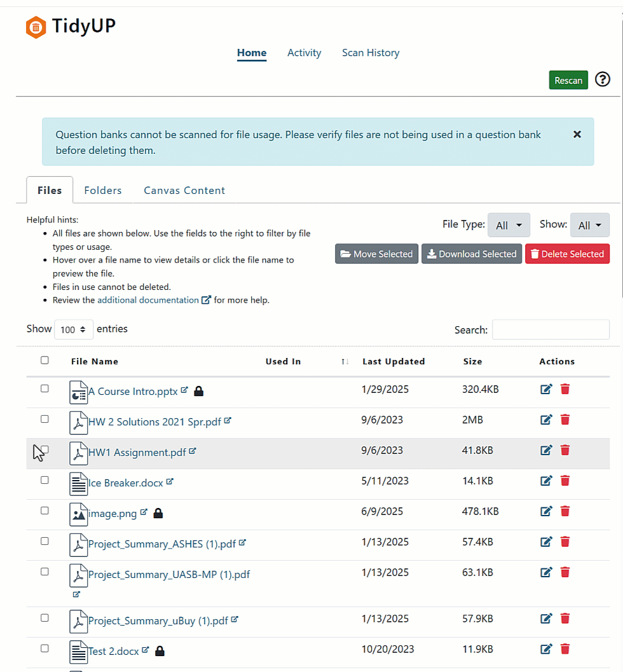Click edit icon for A Course Intro.pptx
This screenshot has height=672, width=623.
[x=546, y=389]
